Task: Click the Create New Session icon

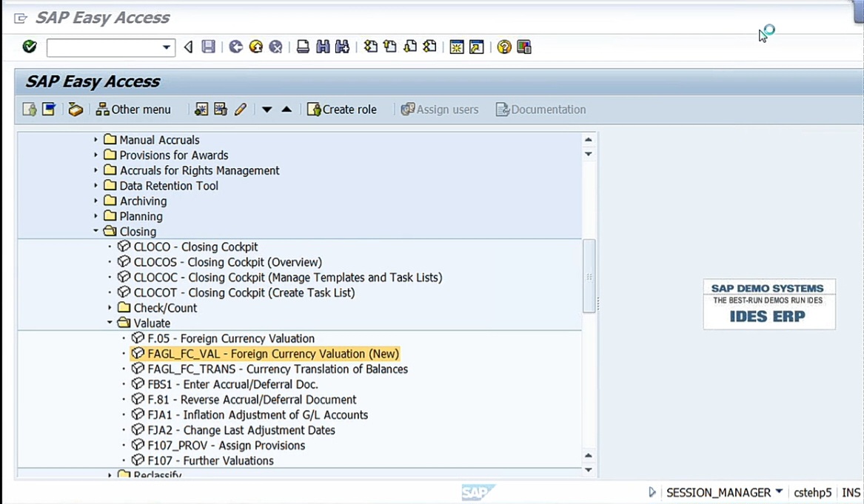Action: coord(457,47)
